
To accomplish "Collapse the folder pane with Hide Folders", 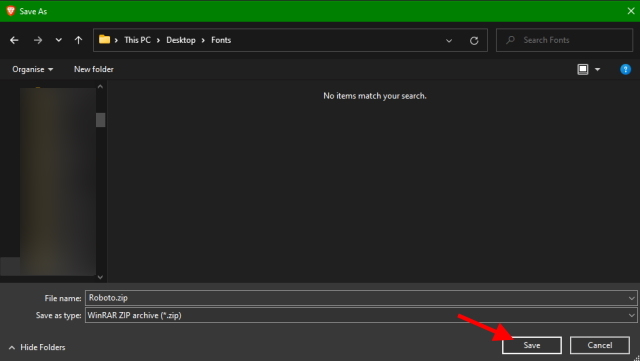I will click(37, 348).
